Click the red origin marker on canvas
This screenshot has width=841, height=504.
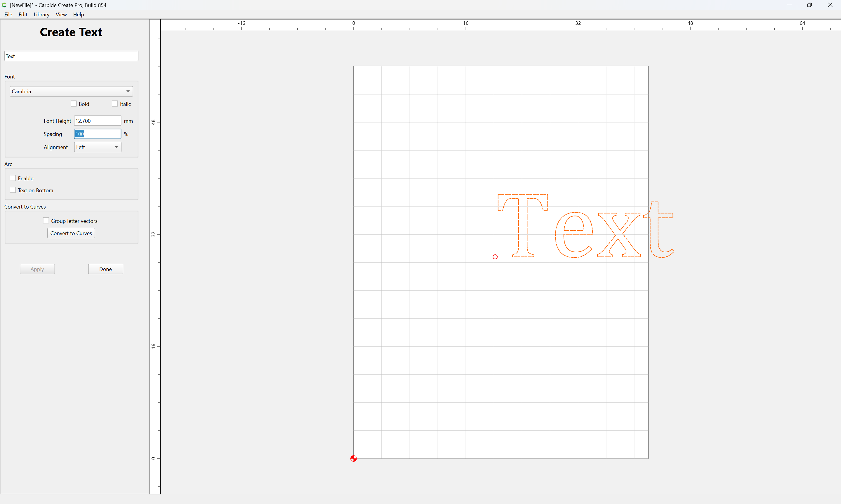pyautogui.click(x=354, y=459)
